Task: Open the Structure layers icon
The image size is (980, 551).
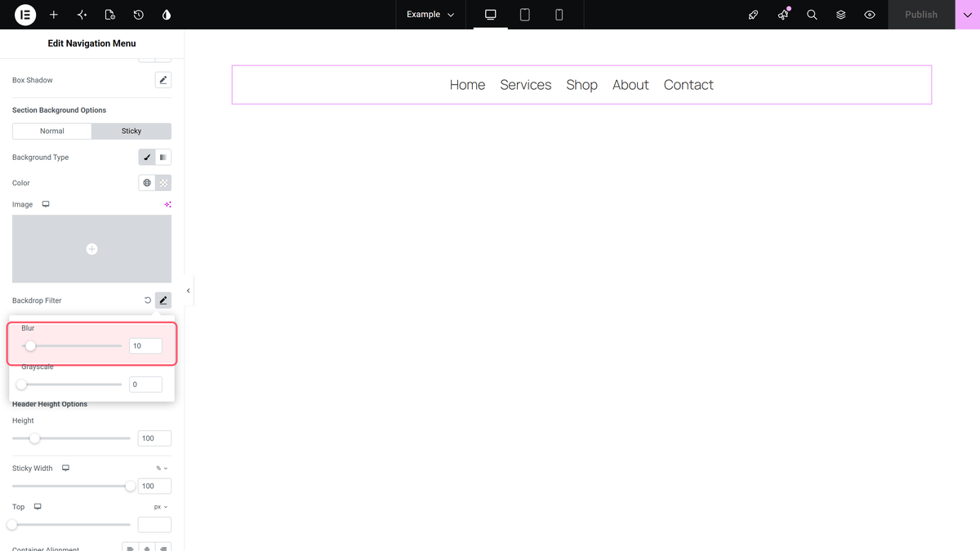Action: 841,15
